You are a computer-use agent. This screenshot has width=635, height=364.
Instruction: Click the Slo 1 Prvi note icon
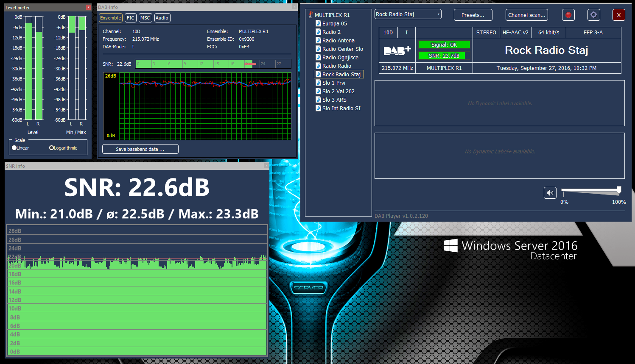pos(318,83)
